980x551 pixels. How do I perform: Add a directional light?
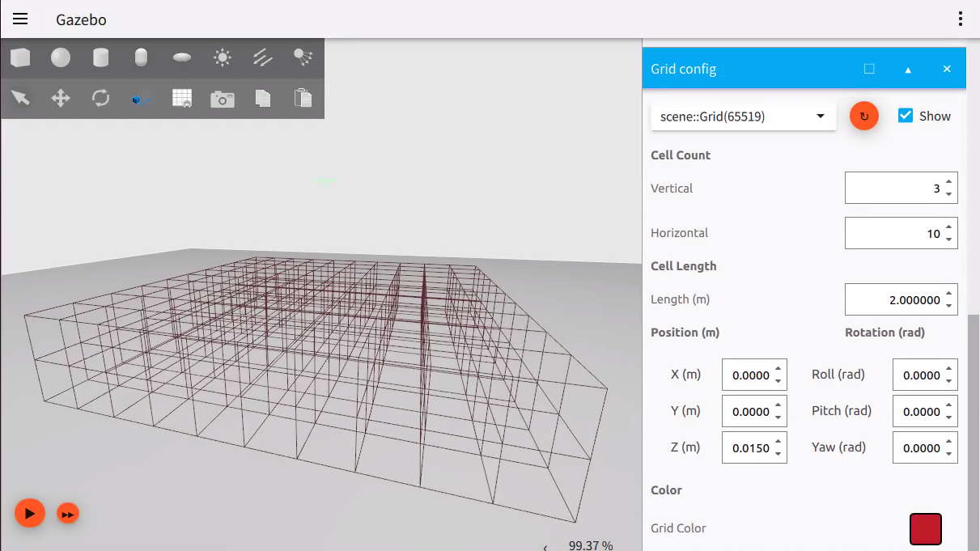(263, 57)
